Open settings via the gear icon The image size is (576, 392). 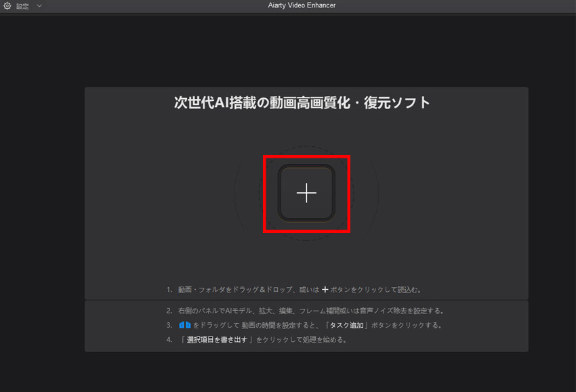[x=7, y=6]
